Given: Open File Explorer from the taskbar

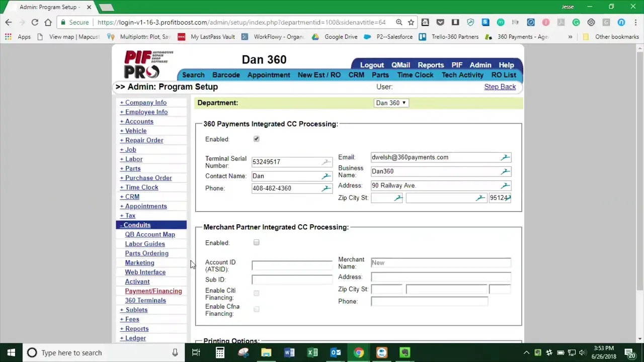Looking at the screenshot, I should point(266,352).
